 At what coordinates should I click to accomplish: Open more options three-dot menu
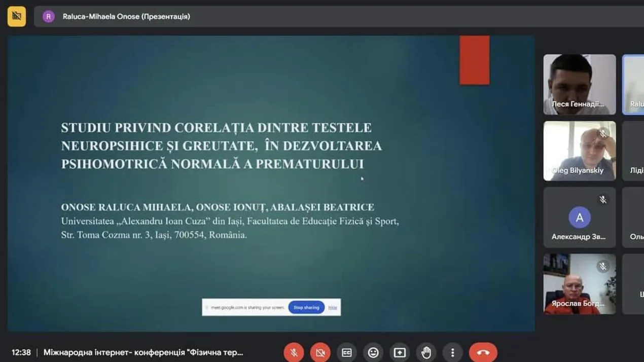pyautogui.click(x=452, y=352)
